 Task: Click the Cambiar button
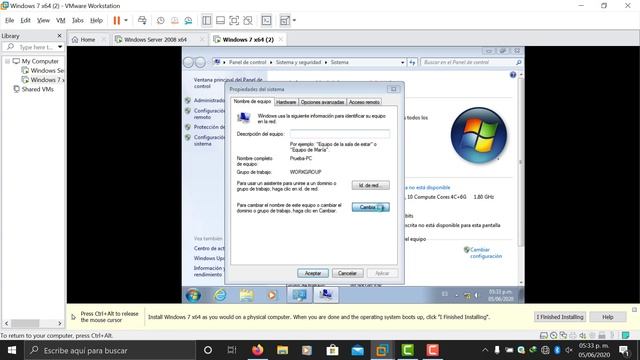[x=371, y=207]
